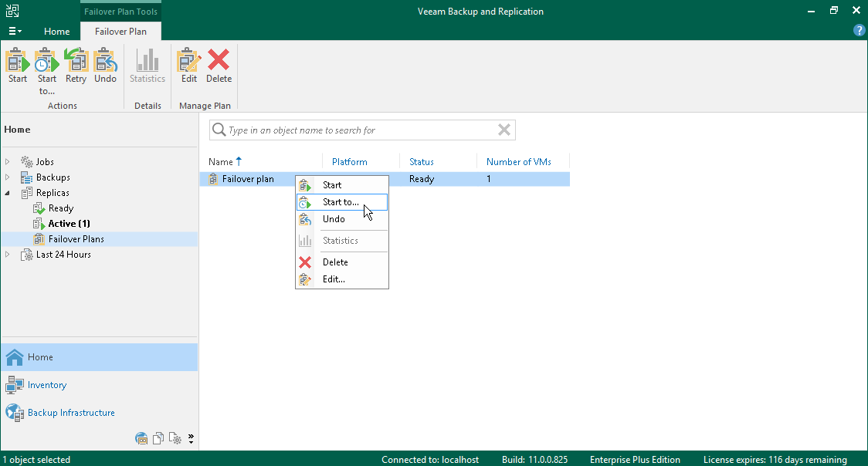This screenshot has width=868, height=466.
Task: Open help with the question mark icon
Action: click(x=860, y=31)
